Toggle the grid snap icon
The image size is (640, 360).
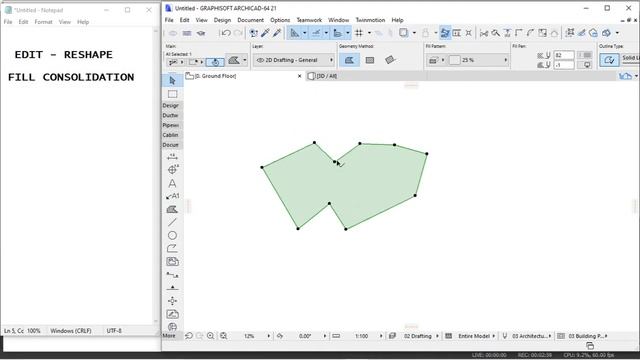click(x=359, y=33)
